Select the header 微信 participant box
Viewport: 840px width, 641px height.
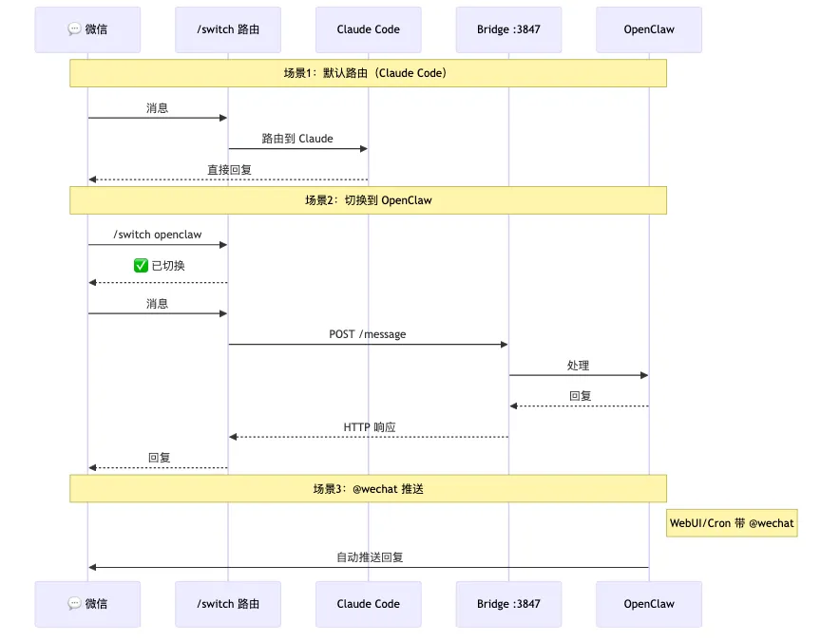87,30
